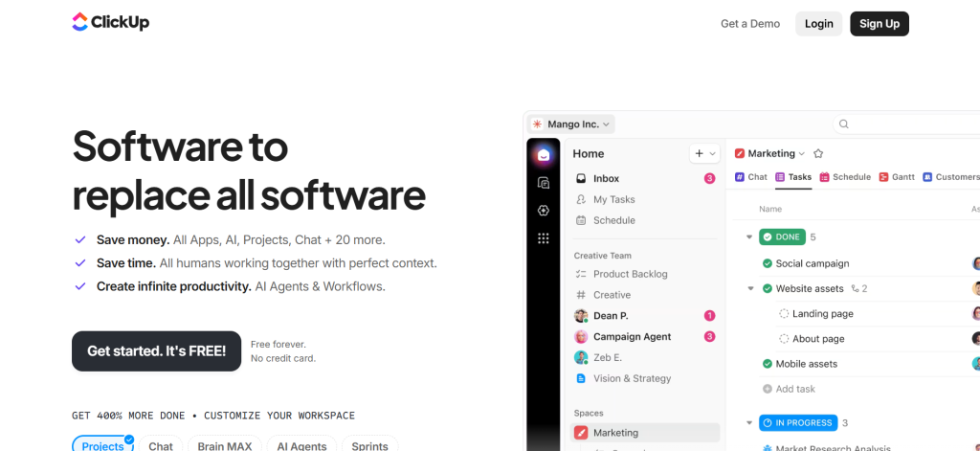Click the docs icon in black sidebar
Screen dimensions: 980x451
click(x=544, y=183)
